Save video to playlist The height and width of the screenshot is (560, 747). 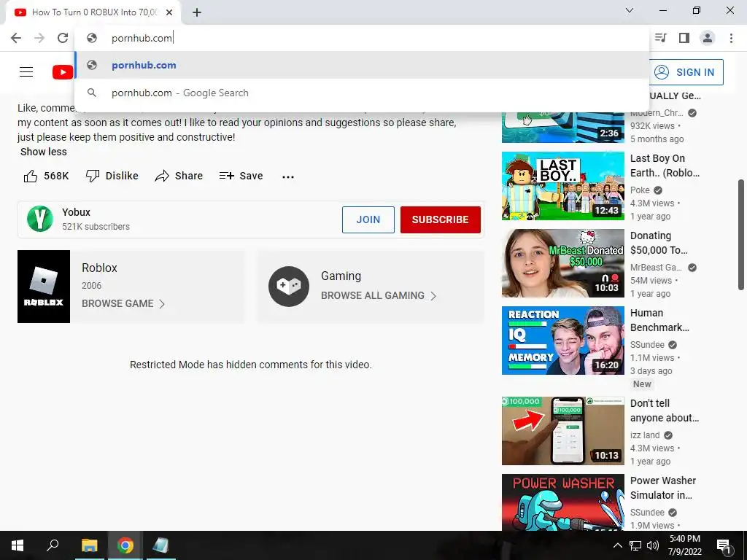click(x=241, y=176)
